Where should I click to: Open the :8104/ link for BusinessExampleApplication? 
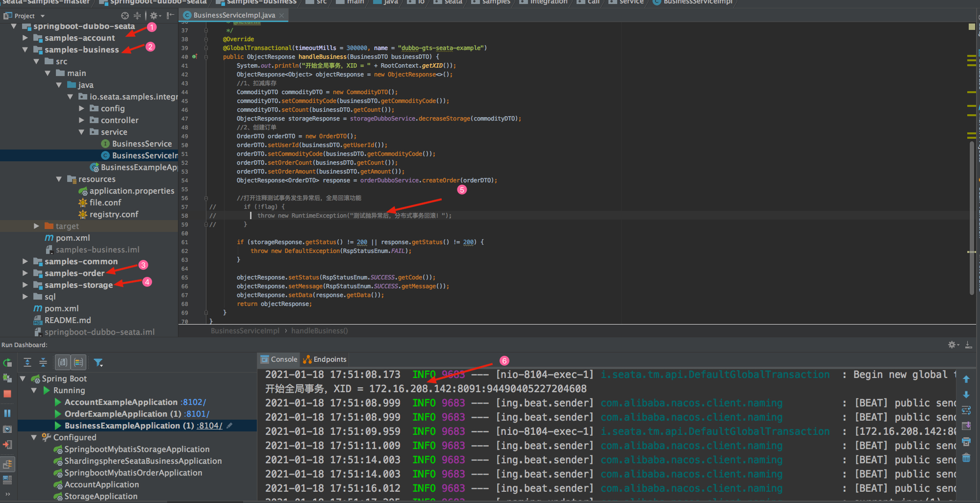209,426
